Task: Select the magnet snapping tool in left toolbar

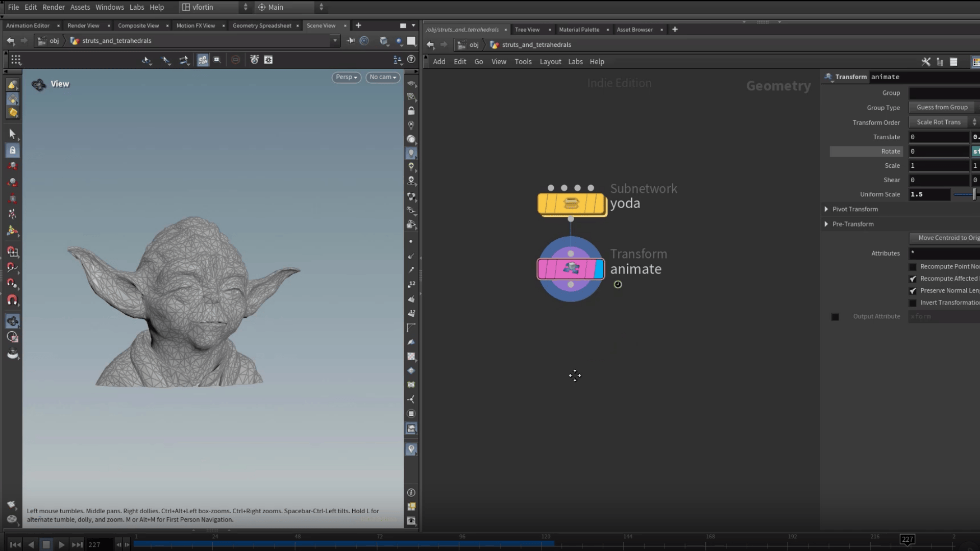Action: 12,300
